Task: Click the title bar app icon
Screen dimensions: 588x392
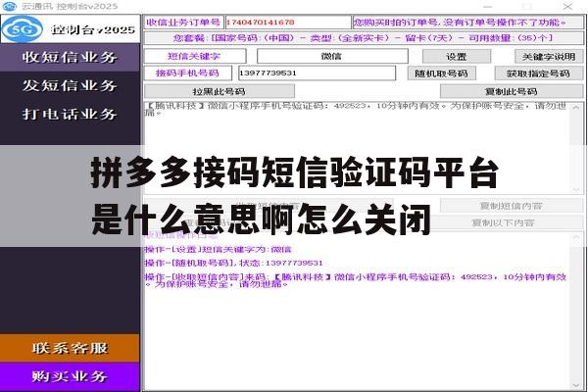Action: pyautogui.click(x=10, y=6)
